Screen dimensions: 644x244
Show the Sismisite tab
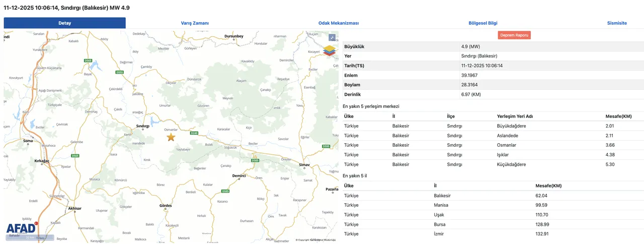(x=617, y=23)
